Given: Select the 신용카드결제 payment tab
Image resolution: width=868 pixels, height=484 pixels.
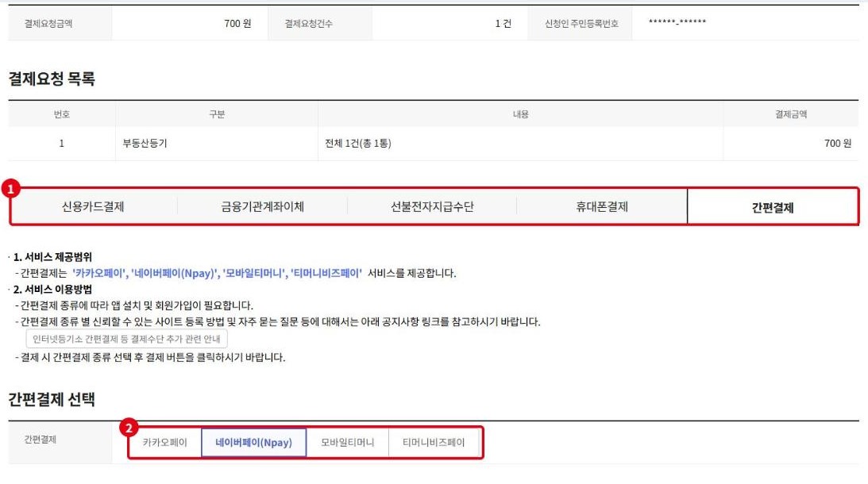Looking at the screenshot, I should 93,207.
